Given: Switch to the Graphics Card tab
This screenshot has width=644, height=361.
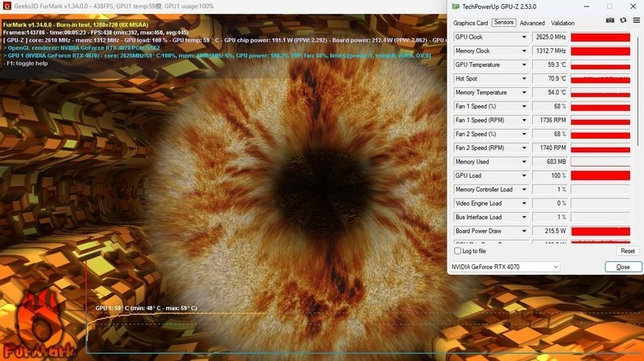Looking at the screenshot, I should click(470, 23).
